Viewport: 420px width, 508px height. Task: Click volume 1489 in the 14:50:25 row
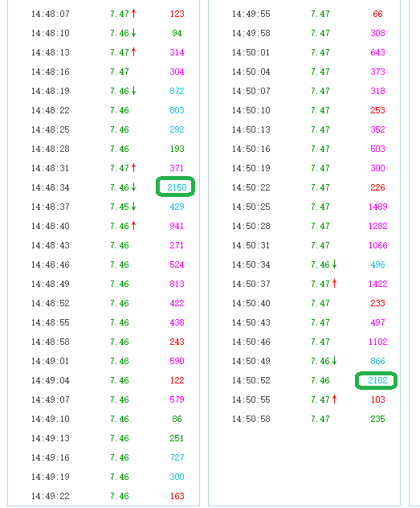377,207
